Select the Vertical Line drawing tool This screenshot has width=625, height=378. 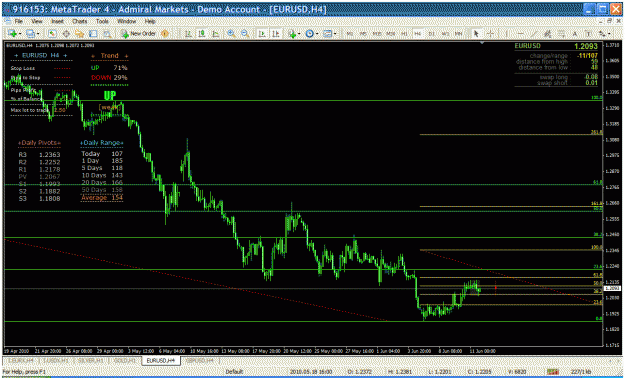507,34
